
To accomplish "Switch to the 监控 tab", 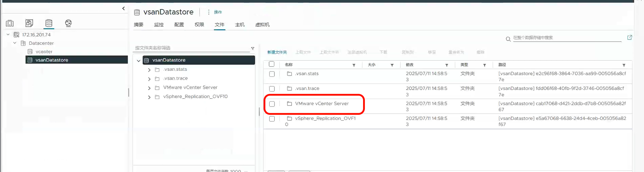I will point(159,25).
